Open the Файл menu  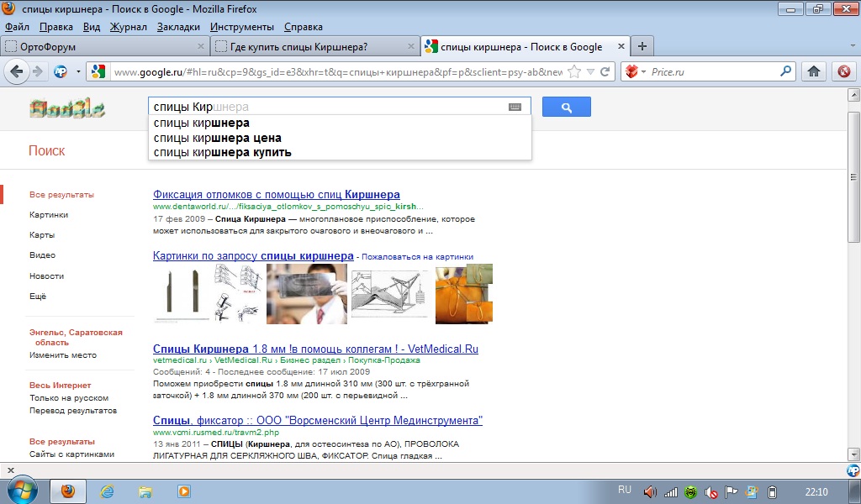pyautogui.click(x=17, y=27)
